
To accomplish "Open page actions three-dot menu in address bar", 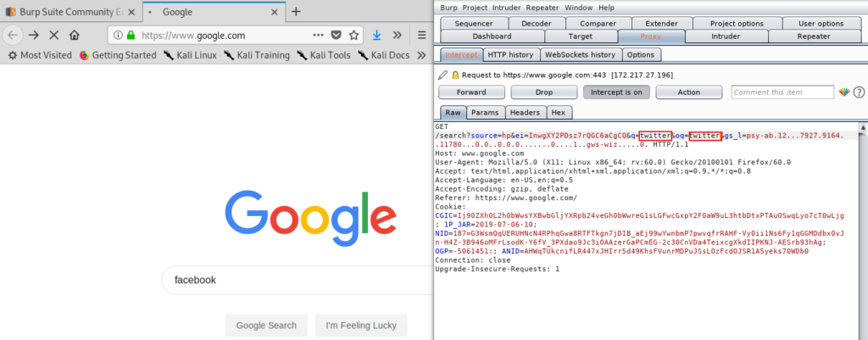I will pyautogui.click(x=319, y=35).
